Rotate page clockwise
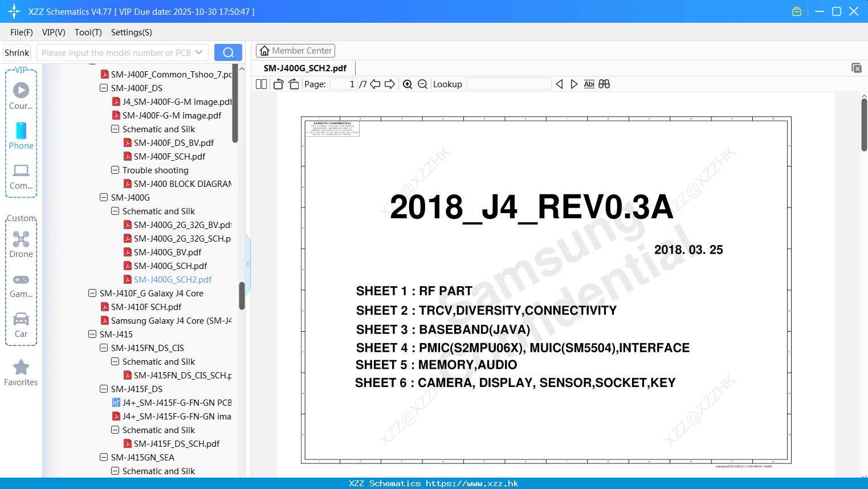Image resolution: width=868 pixels, height=489 pixels. point(294,84)
